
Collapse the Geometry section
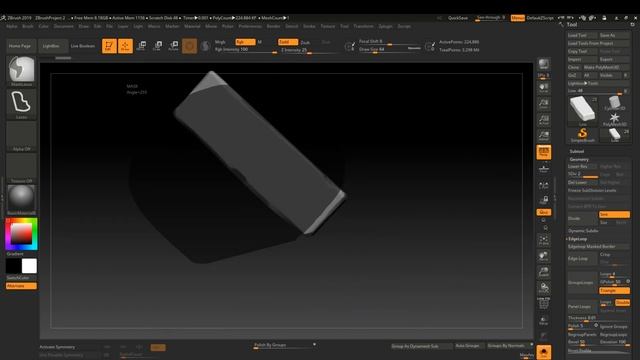pyautogui.click(x=579, y=159)
